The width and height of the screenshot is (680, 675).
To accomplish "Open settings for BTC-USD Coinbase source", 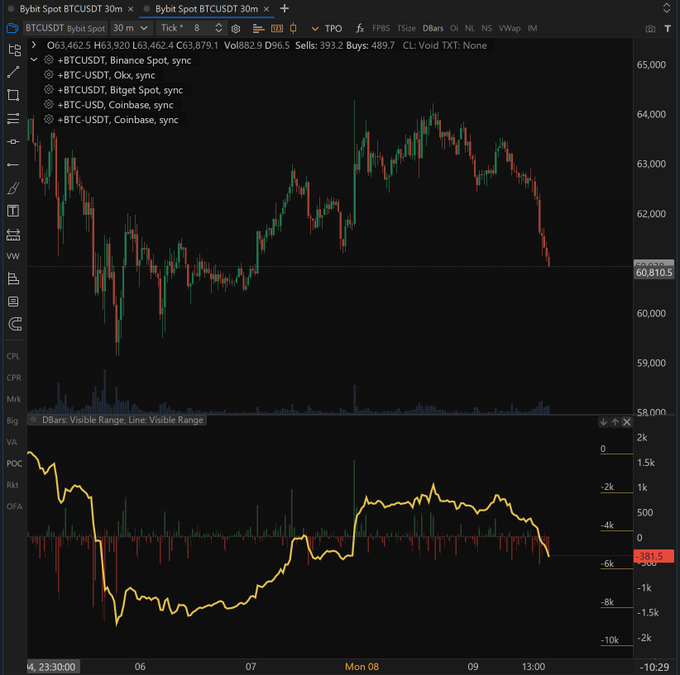I will click(x=49, y=105).
